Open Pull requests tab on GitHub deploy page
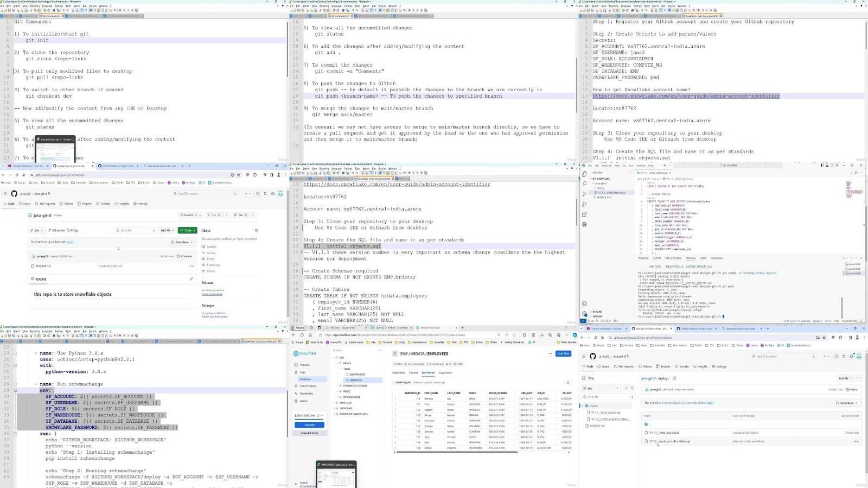The width and height of the screenshot is (868, 488). pyautogui.click(x=624, y=366)
